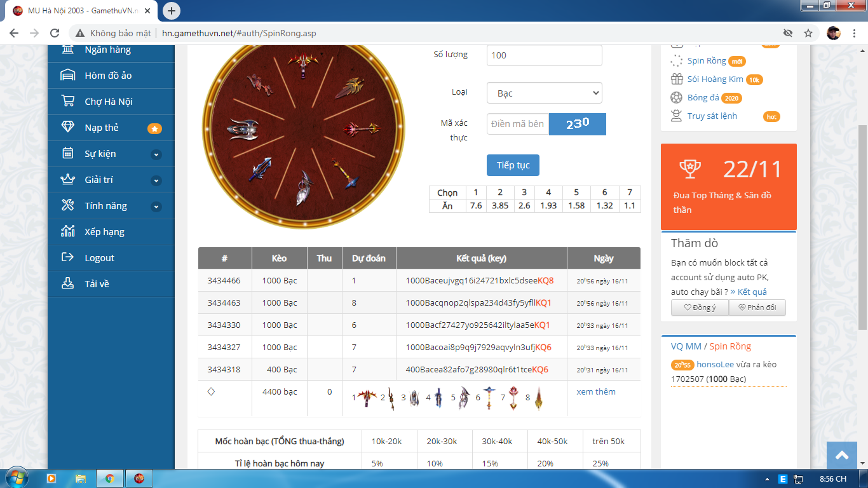Open the Loại dropdown showing Bạc
The image size is (868, 488).
[x=544, y=93]
